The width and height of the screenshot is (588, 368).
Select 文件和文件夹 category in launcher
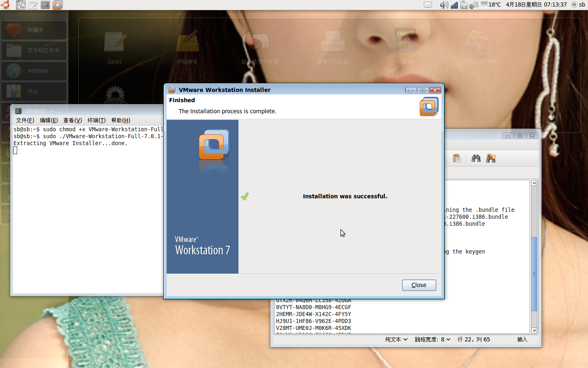(x=34, y=51)
